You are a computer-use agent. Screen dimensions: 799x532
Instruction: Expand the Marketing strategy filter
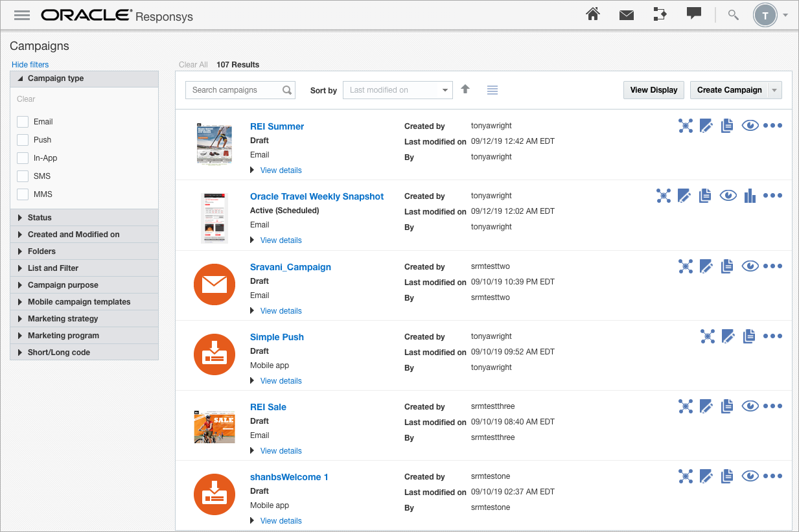coord(84,319)
